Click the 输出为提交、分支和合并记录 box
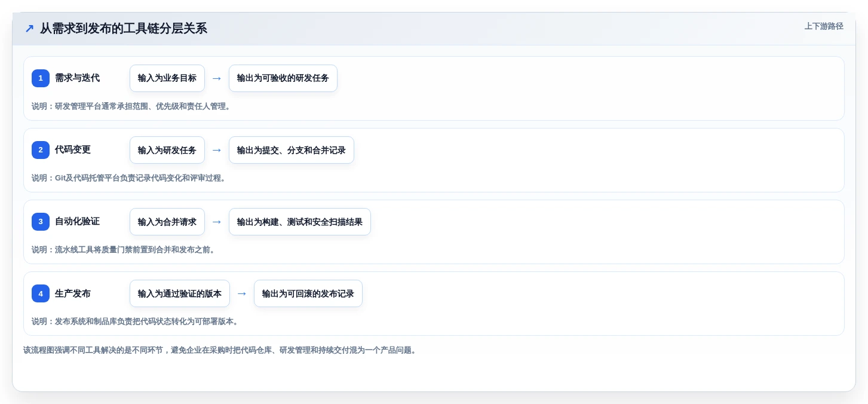The height and width of the screenshot is (404, 868). pos(292,150)
